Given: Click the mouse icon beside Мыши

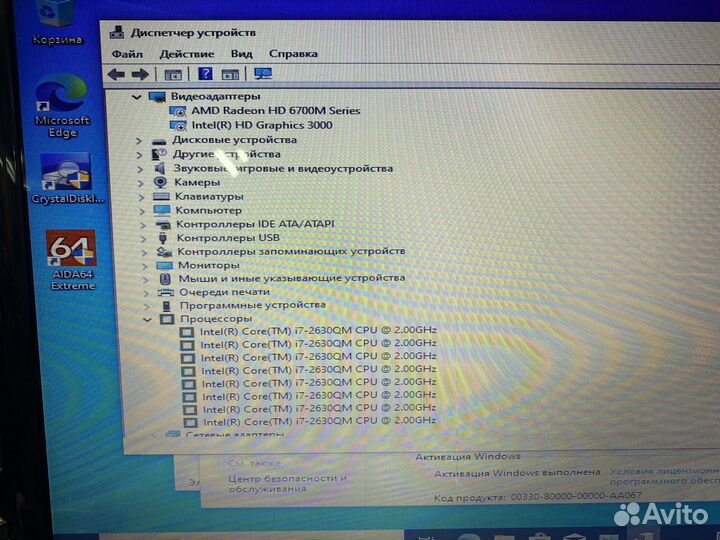Looking at the screenshot, I should click(165, 279).
